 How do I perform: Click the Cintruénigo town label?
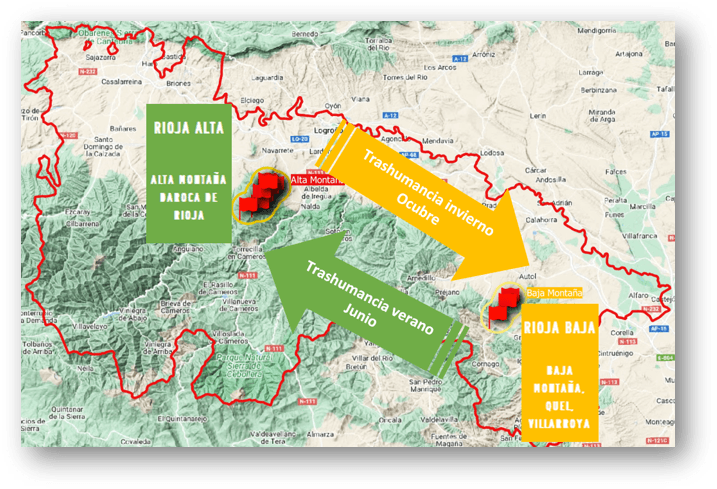615,354
